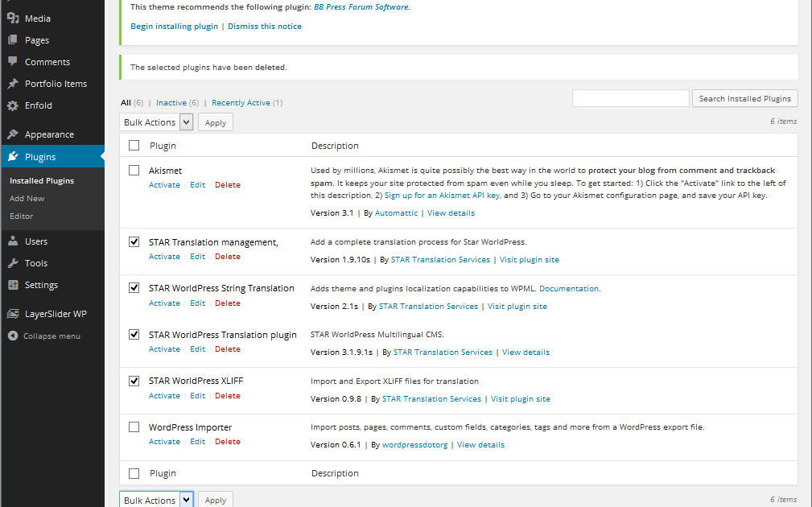This screenshot has width=812, height=507.
Task: Activate WordPress Importer plugin
Action: [x=164, y=442]
